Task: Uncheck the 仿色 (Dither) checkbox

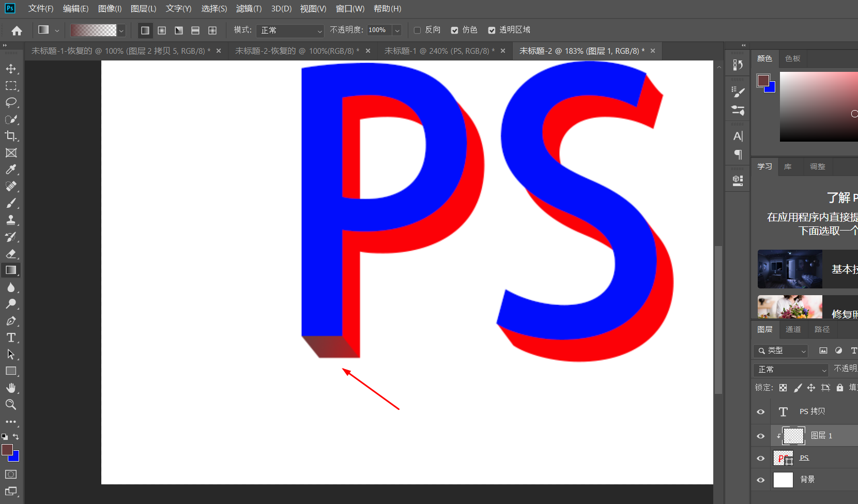Action: [454, 30]
